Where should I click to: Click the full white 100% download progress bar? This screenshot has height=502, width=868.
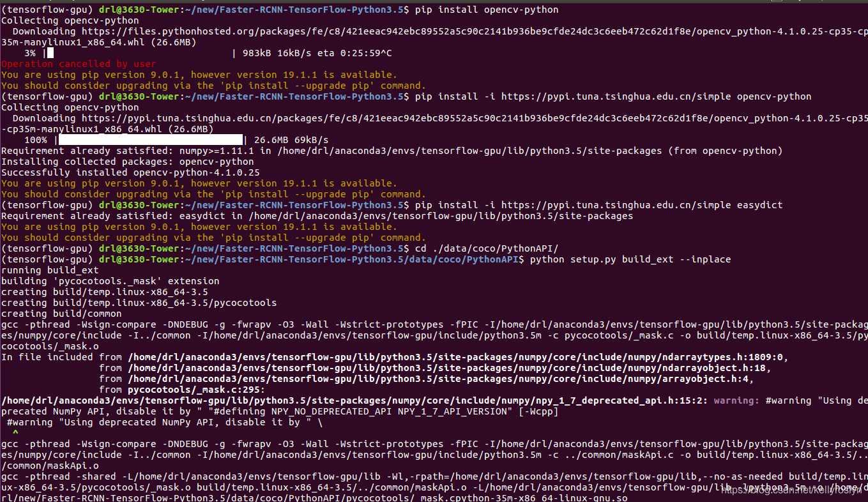[x=151, y=140]
